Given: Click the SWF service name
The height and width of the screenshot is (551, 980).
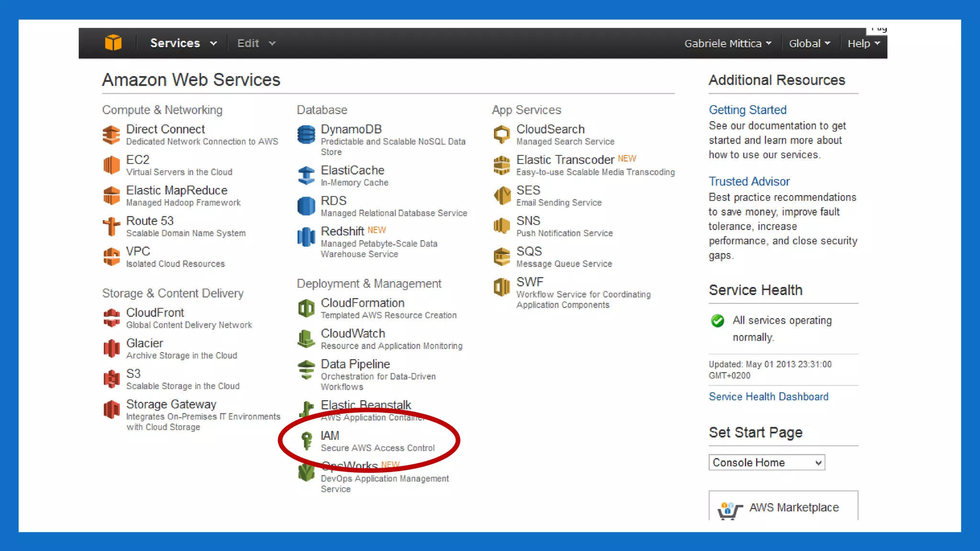Looking at the screenshot, I should tap(530, 282).
